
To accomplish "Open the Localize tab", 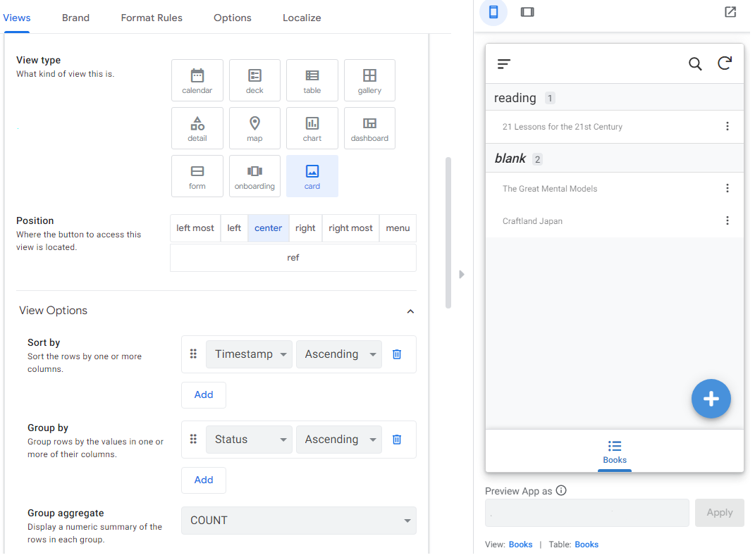I will (302, 18).
